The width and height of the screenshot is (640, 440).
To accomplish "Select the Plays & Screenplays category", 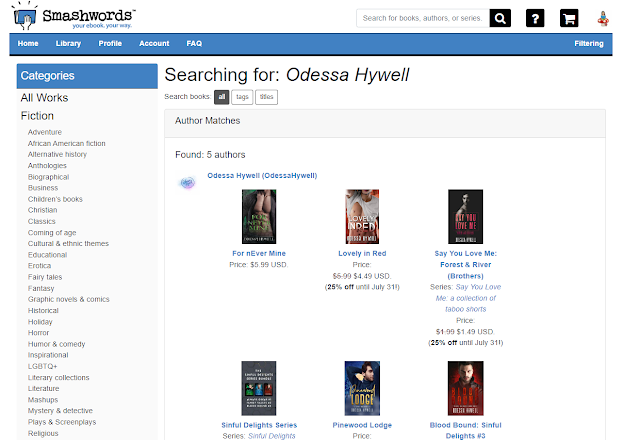I will (x=62, y=422).
